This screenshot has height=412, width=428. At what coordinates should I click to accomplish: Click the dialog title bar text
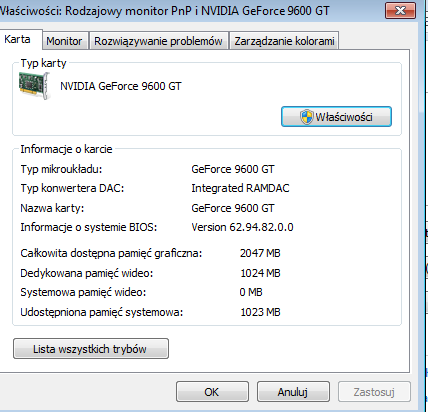(164, 11)
